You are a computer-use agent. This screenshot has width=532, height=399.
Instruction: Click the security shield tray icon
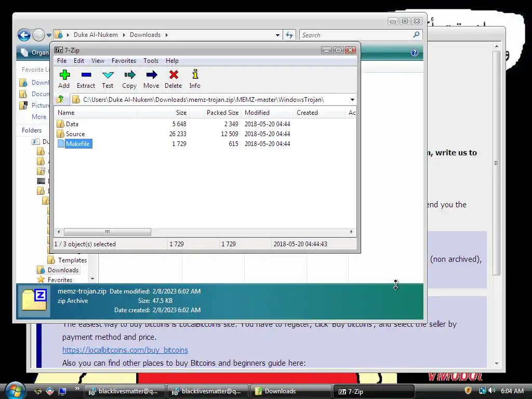pyautogui.click(x=468, y=391)
